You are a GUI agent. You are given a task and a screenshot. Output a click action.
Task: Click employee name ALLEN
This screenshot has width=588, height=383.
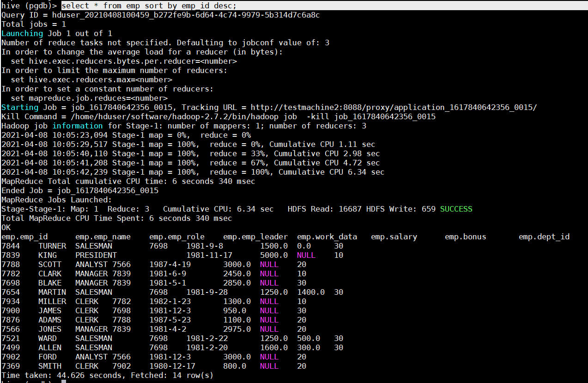click(50, 347)
